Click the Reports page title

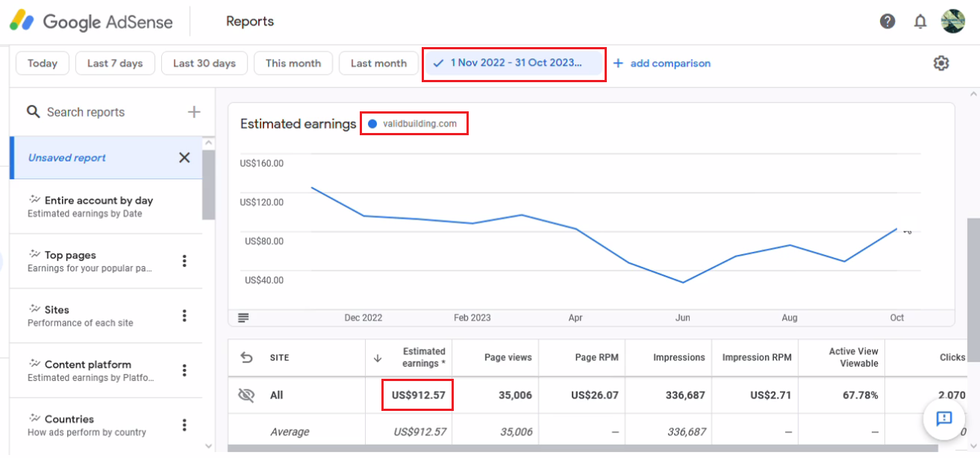coord(250,22)
